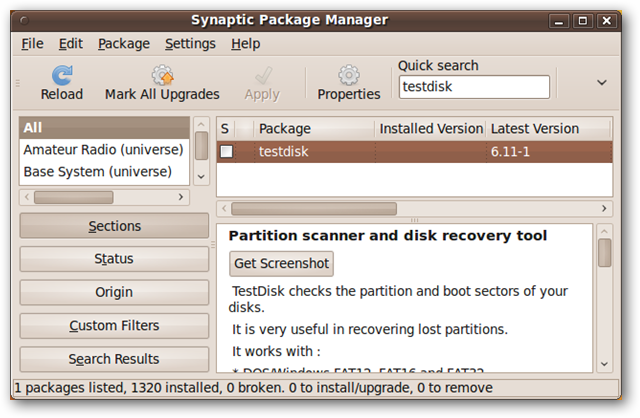Minimize the Synaptic Package Manager window

pos(559,21)
